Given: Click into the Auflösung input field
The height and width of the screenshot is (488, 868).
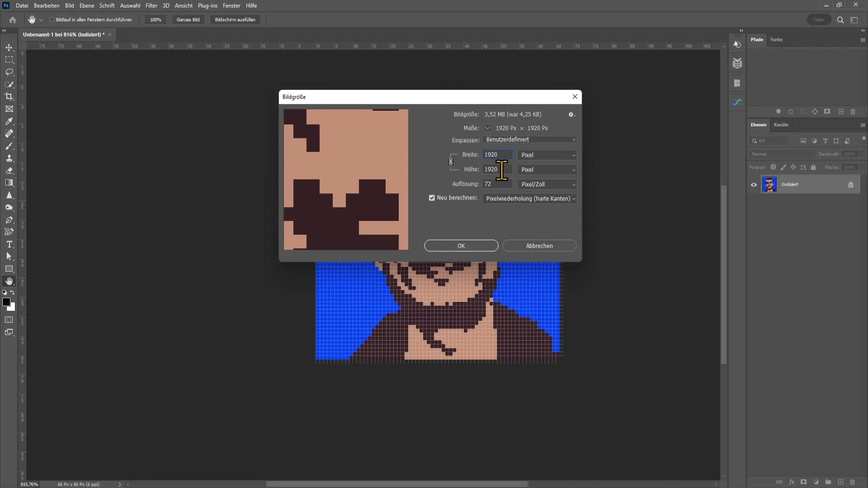Looking at the screenshot, I should coord(497,184).
